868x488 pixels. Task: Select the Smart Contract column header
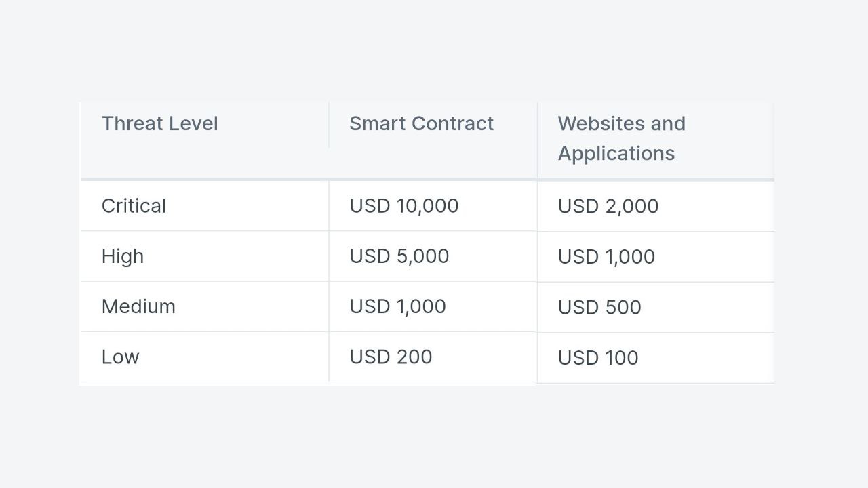(x=433, y=140)
